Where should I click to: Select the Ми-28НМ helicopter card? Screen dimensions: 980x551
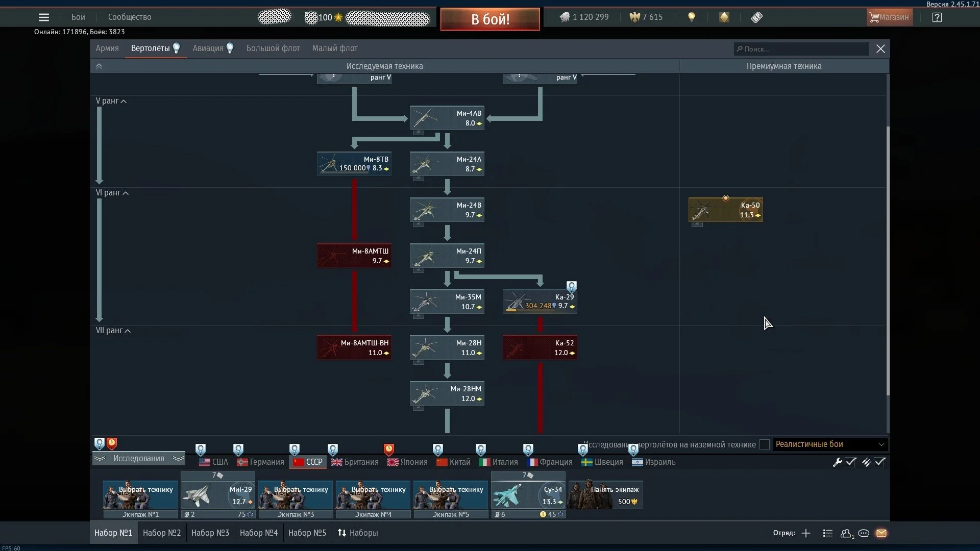click(x=447, y=393)
